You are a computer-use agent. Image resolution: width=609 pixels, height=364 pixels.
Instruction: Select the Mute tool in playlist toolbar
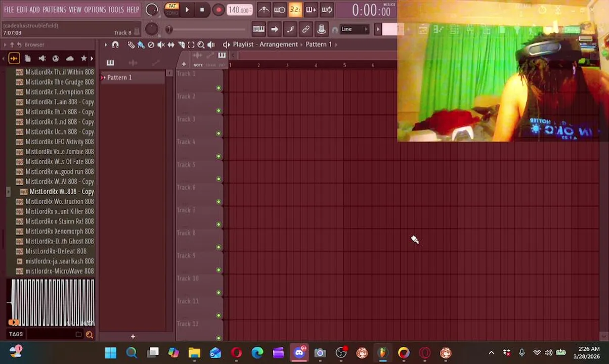(161, 44)
